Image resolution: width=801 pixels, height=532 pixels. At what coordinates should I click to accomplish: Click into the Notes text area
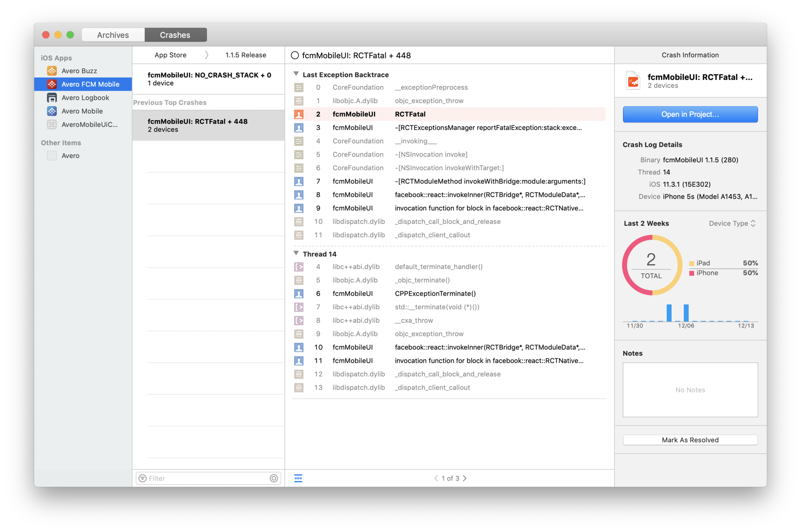pyautogui.click(x=690, y=390)
